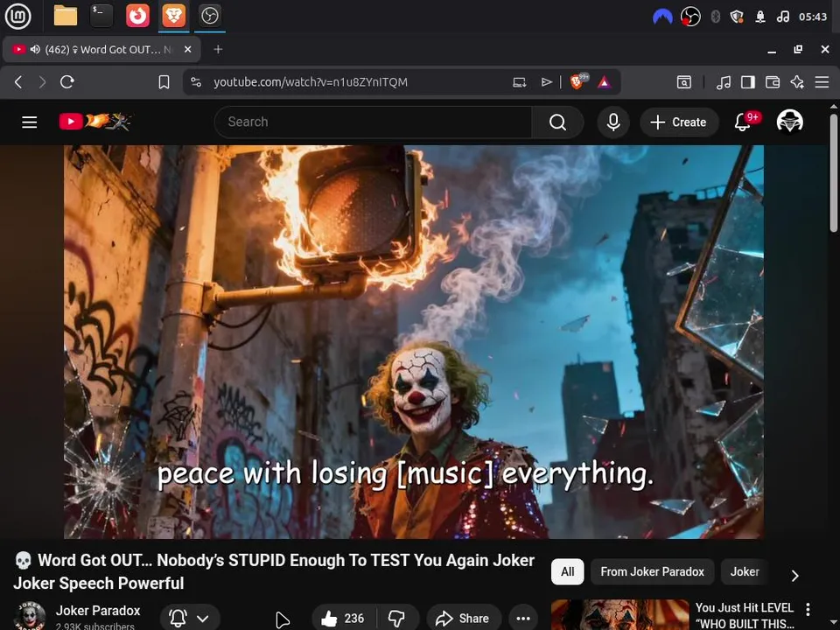Switch to the Brave browser panel icon
This screenshot has width=840, height=630.
pyautogui.click(x=173, y=16)
